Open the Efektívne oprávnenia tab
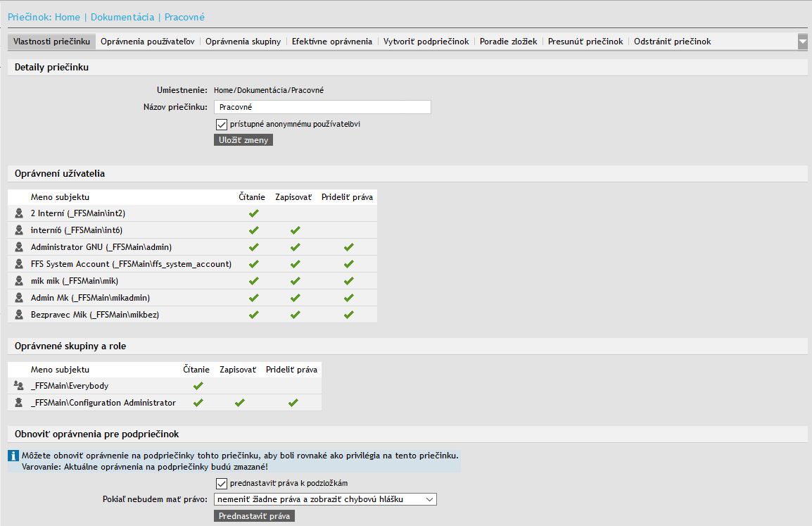Viewport: 812px width, 526px height. coord(332,42)
